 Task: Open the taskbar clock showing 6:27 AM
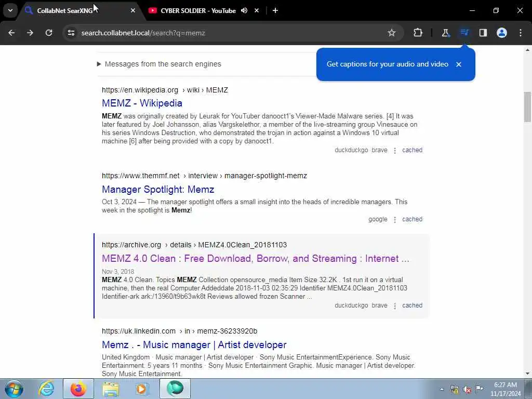pos(505,389)
